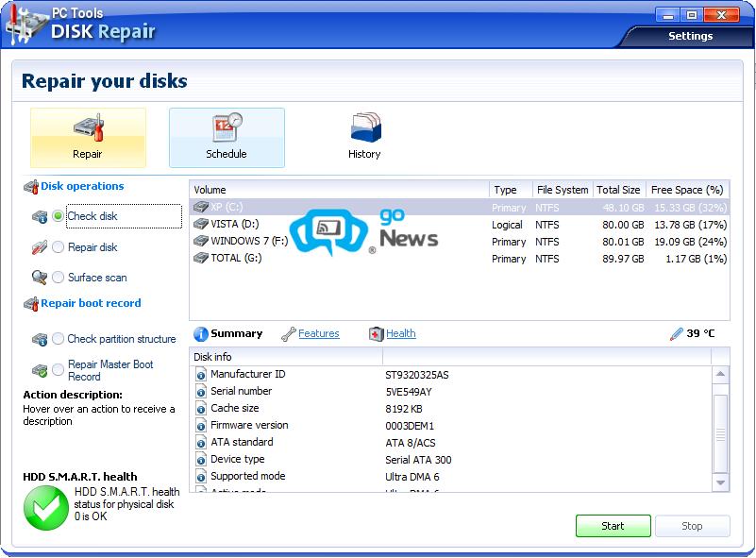Click the Disk info scroll down arrow
Viewport: 756px width, 558px height.
720,482
